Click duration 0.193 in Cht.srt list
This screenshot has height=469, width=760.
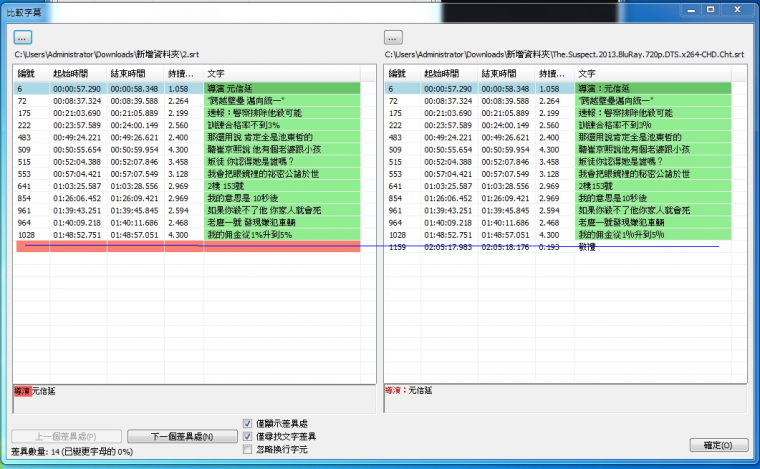click(x=549, y=247)
